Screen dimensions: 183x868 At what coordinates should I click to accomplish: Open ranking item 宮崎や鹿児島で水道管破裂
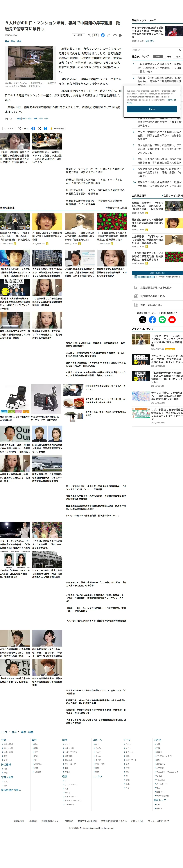159,172
